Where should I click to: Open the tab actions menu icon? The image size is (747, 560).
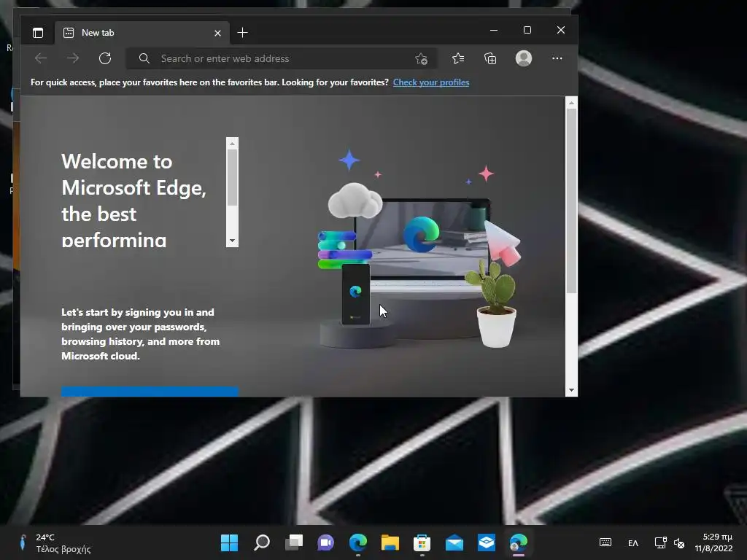(x=38, y=33)
